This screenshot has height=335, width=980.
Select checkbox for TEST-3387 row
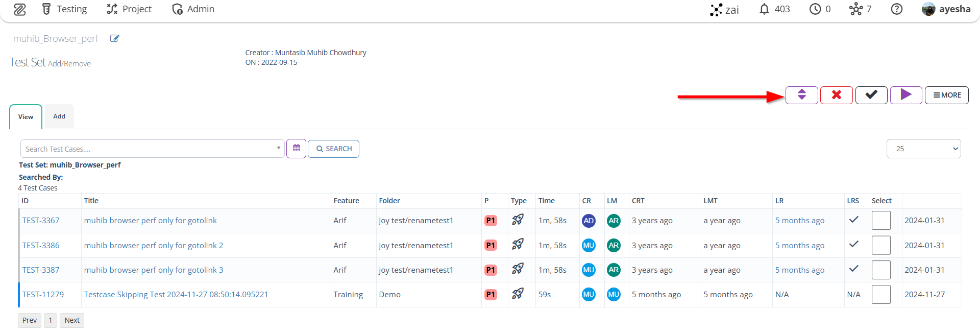pos(881,270)
